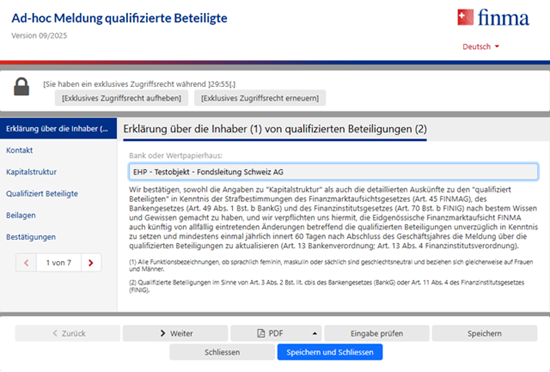Image resolution: width=550 pixels, height=372 pixels.
Task: Click the Zurück button
Action: click(67, 333)
